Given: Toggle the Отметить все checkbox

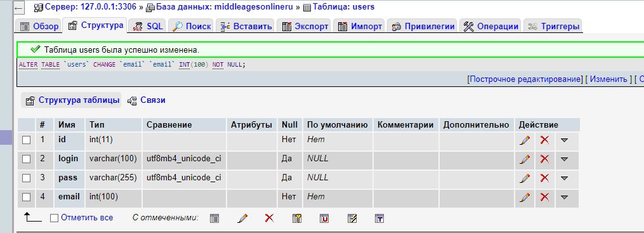Looking at the screenshot, I should 54,218.
